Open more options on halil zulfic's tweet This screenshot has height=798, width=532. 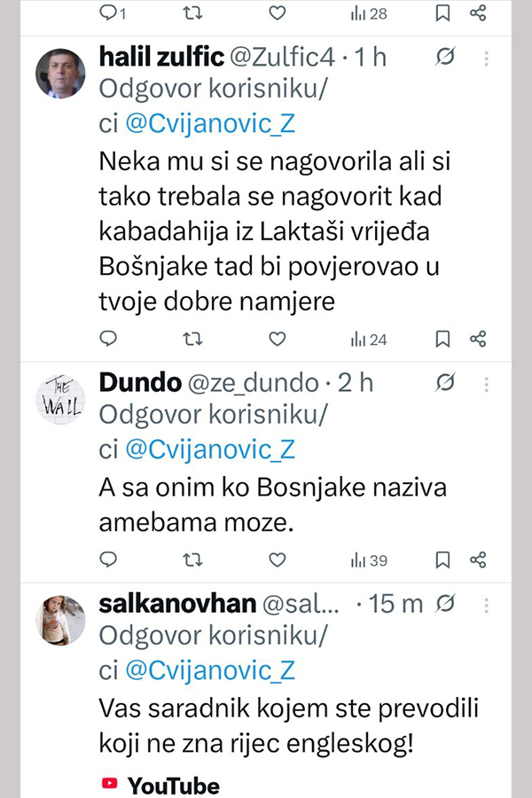point(486,58)
